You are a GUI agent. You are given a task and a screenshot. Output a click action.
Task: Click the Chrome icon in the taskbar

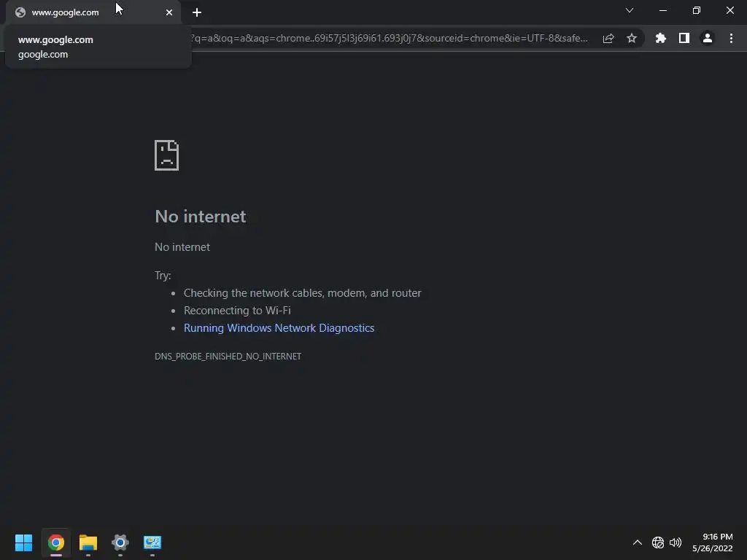(x=55, y=542)
